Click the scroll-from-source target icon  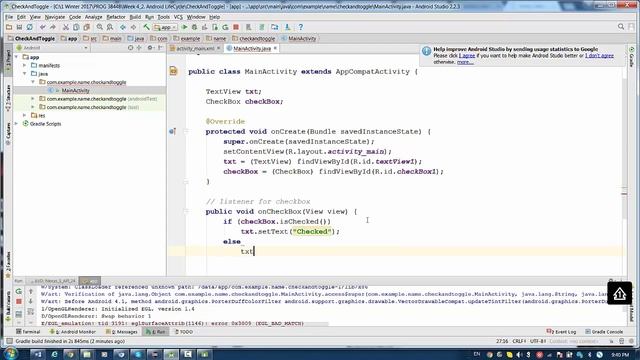[130, 48]
